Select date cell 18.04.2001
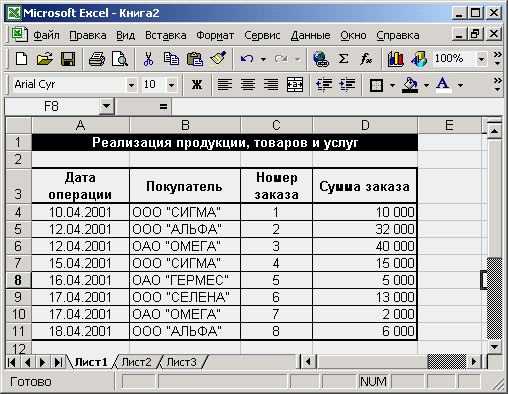The width and height of the screenshot is (508, 394). 80,331
